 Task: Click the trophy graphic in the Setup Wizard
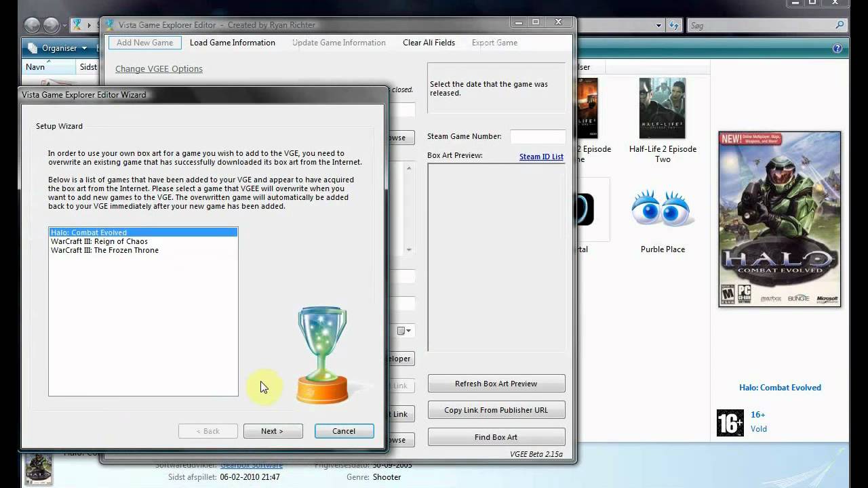coord(321,352)
